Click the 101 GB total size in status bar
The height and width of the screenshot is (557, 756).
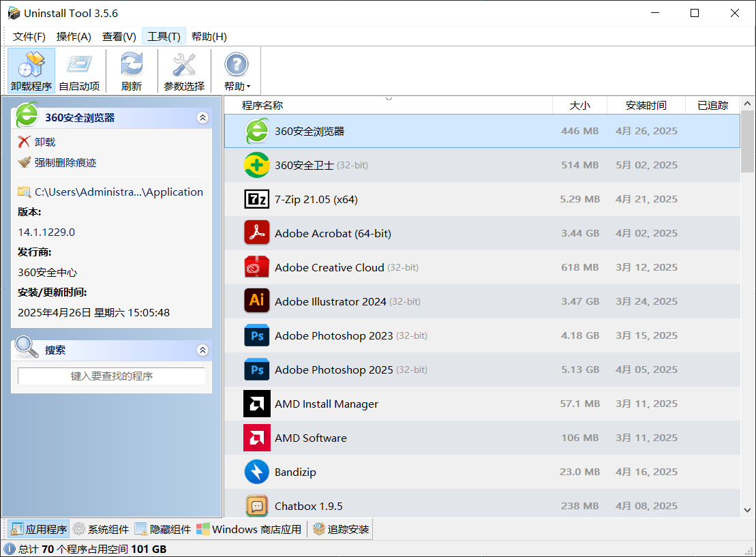149,550
